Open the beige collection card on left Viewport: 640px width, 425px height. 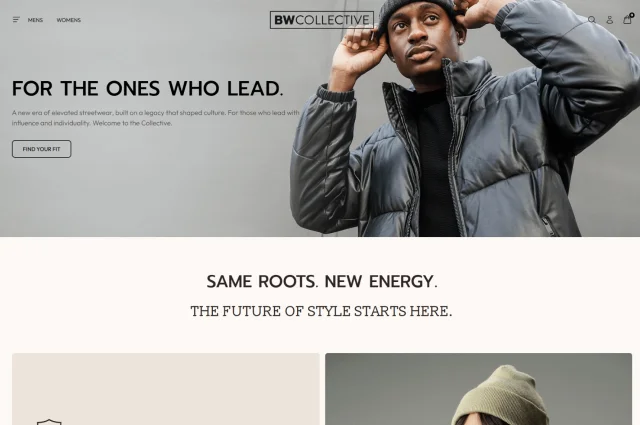(x=166, y=389)
